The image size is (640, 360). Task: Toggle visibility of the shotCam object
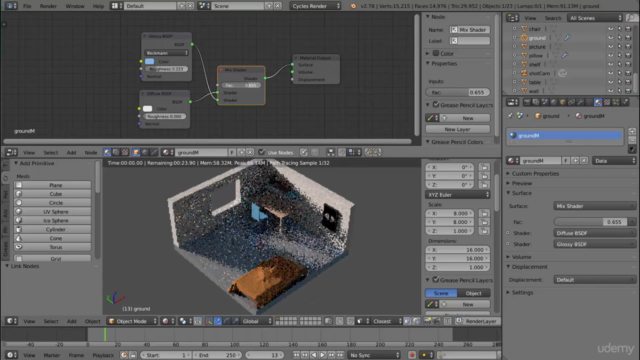[611, 73]
